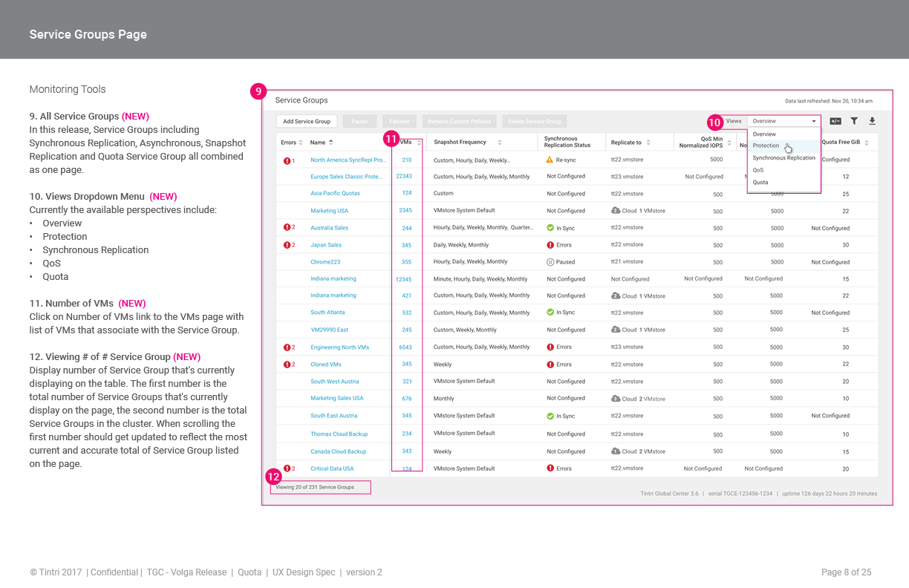Click the Add Service Group button

pyautogui.click(x=307, y=121)
